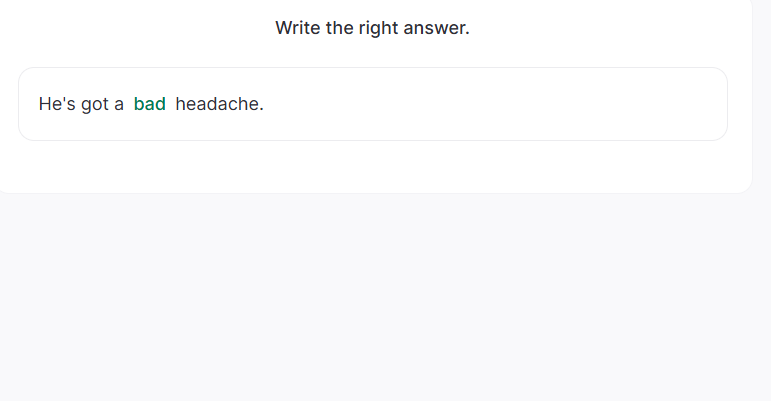Click the "Write the right answer." instruction
The image size is (771, 401).
pos(372,28)
